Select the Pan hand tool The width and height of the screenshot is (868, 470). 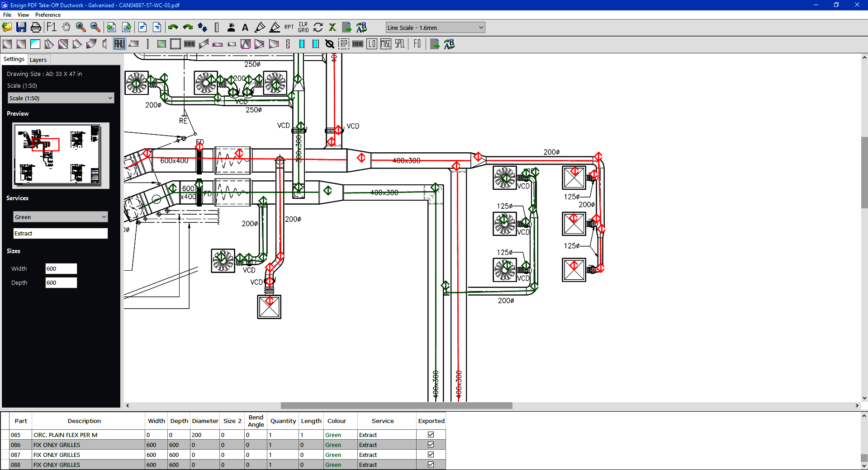[x=66, y=28]
